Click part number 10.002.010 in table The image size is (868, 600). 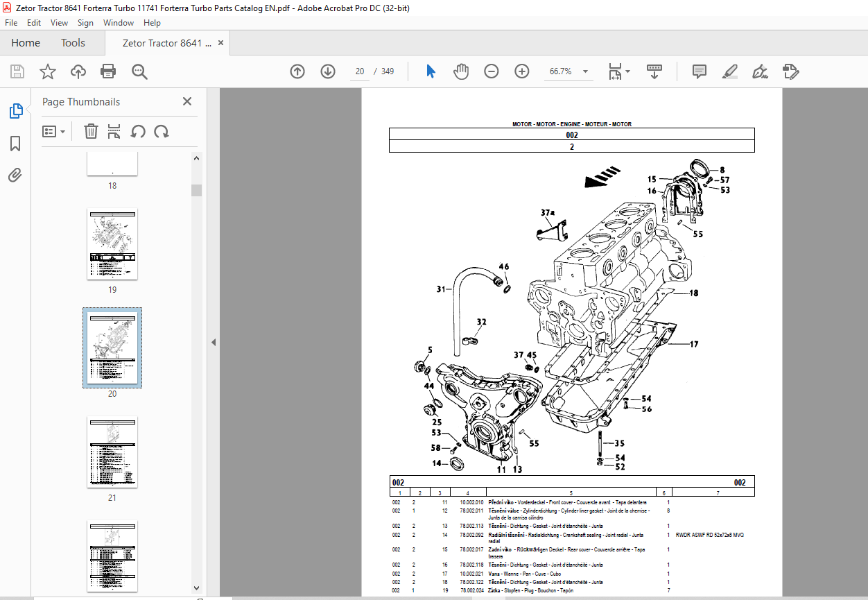[x=471, y=502]
